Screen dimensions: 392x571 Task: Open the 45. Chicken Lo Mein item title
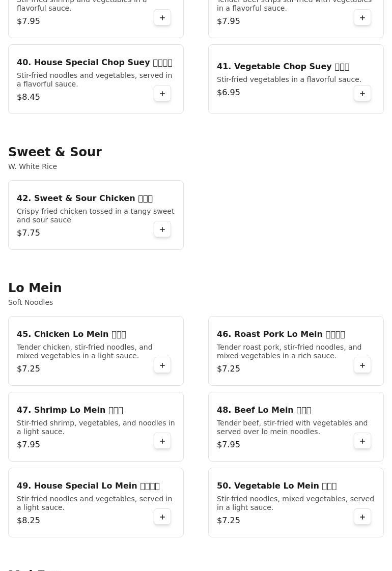pyautogui.click(x=71, y=334)
